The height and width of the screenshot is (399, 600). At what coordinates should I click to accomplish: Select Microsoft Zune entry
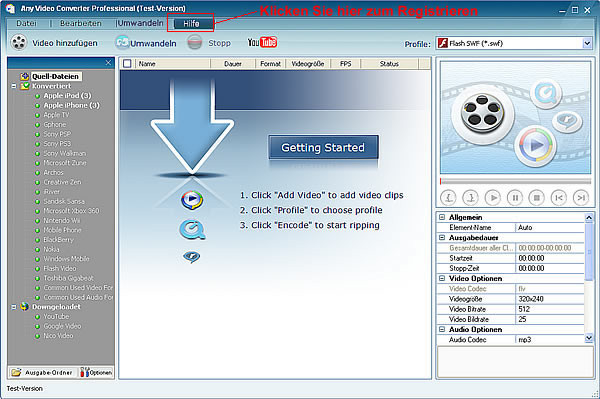pos(65,163)
